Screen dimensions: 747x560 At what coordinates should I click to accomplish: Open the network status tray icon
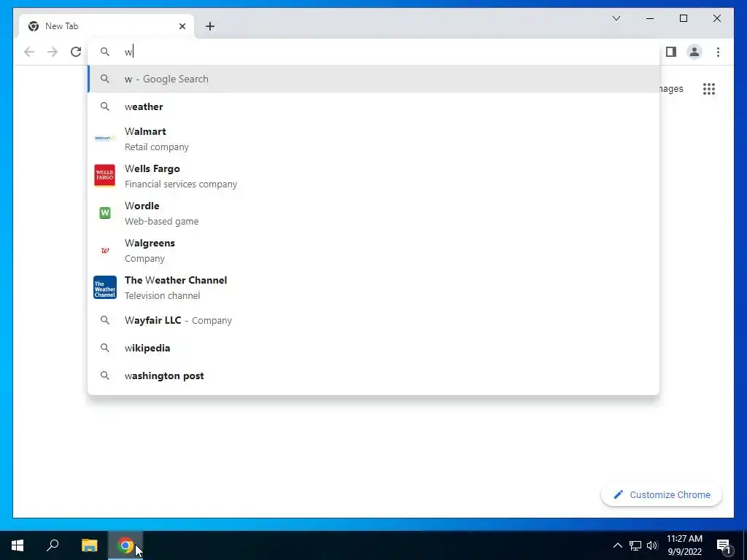(x=635, y=545)
